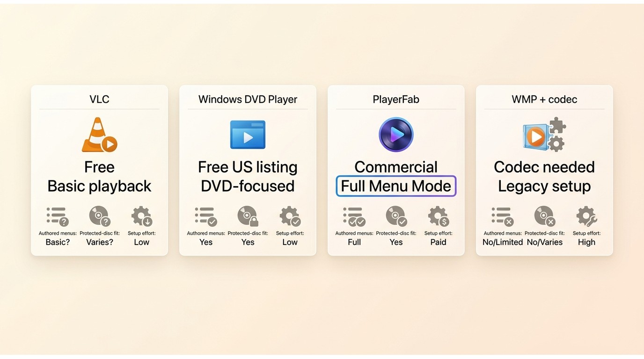Viewport: 644px width, 359px height.
Task: Click the PlayerFab card title
Action: 396,100
